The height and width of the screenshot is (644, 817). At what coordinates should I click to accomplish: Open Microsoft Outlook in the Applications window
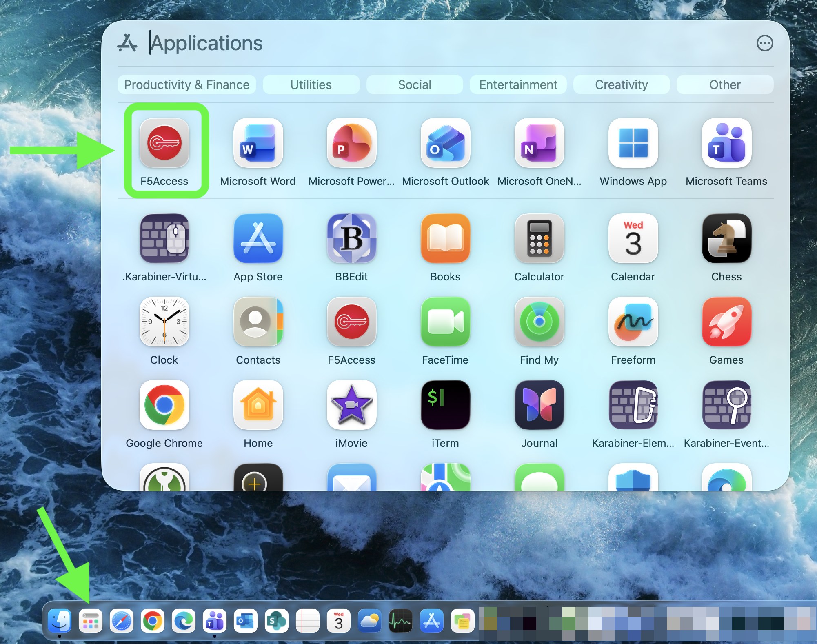coord(446,143)
